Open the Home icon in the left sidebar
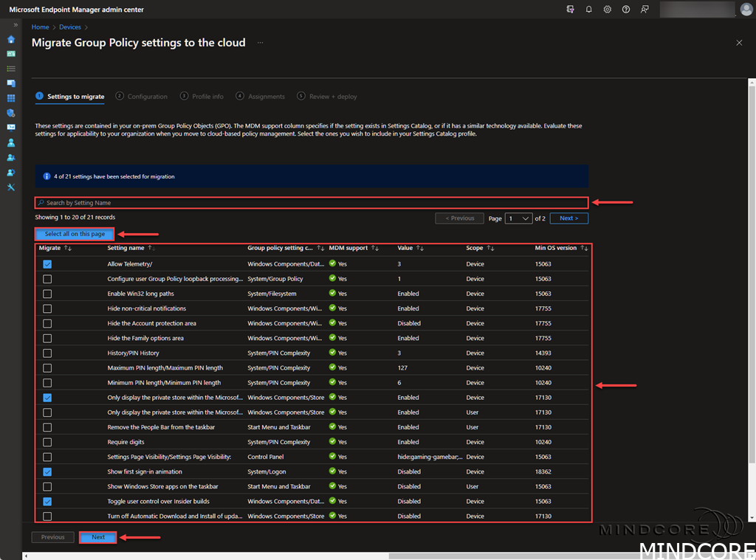 point(11,39)
